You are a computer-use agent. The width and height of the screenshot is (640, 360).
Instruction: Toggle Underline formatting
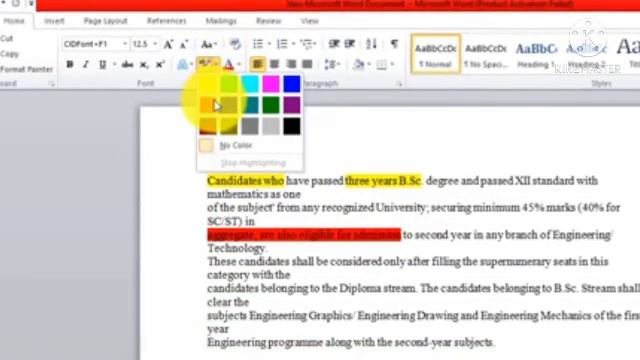[x=102, y=64]
